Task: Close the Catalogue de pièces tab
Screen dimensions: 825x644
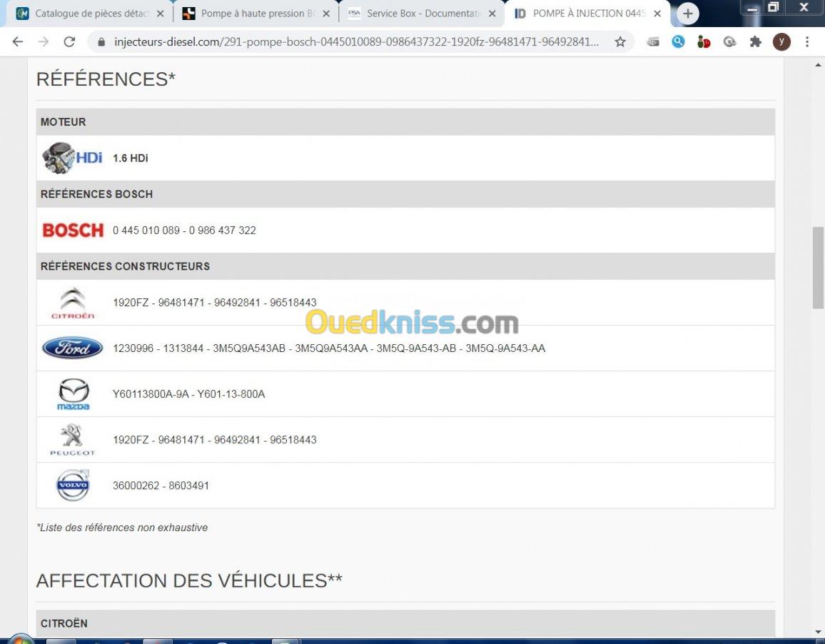Action: coord(161,14)
